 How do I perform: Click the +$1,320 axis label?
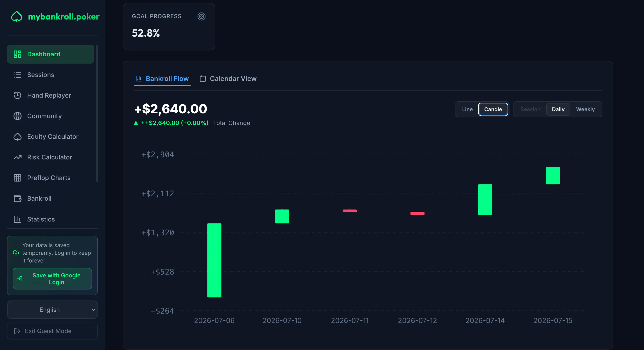pos(158,233)
